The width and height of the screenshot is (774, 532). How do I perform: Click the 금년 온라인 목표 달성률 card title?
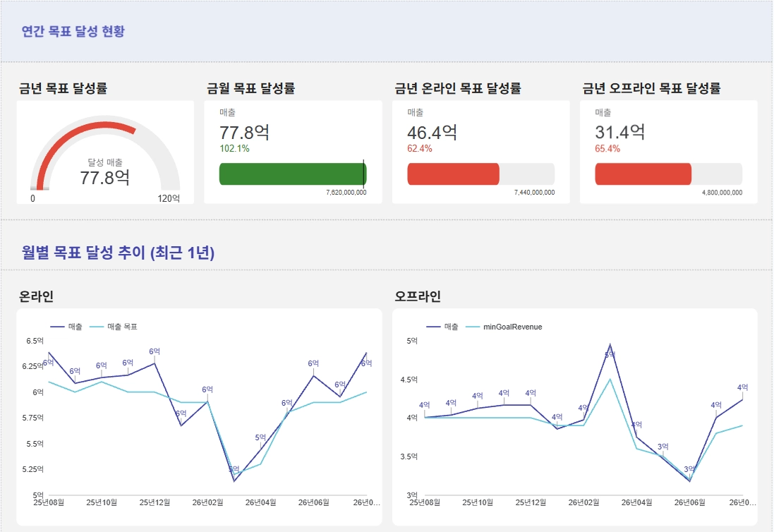click(458, 88)
